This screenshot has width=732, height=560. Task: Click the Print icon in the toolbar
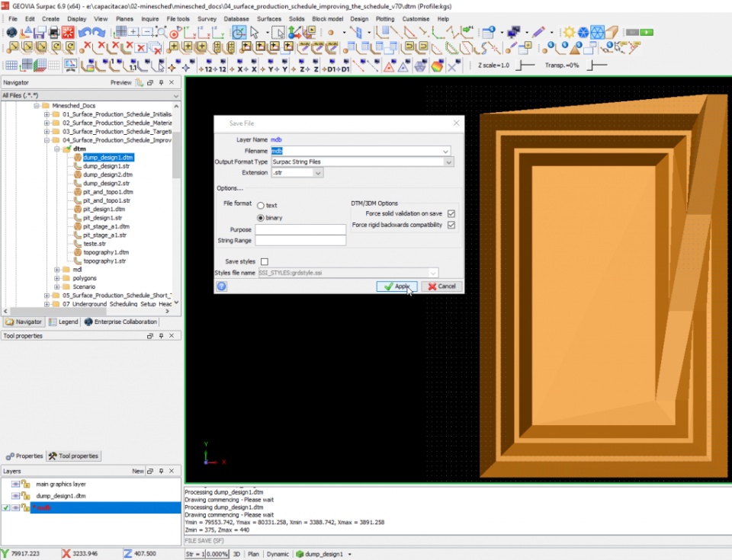pos(53,33)
